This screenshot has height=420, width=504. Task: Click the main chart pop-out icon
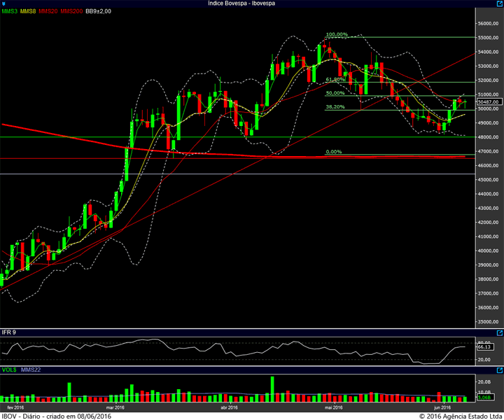tap(500, 3)
